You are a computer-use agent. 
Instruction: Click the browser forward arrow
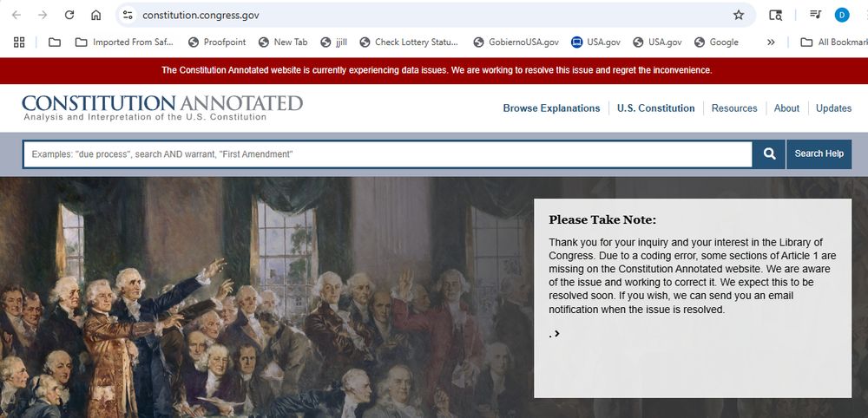tap(43, 15)
